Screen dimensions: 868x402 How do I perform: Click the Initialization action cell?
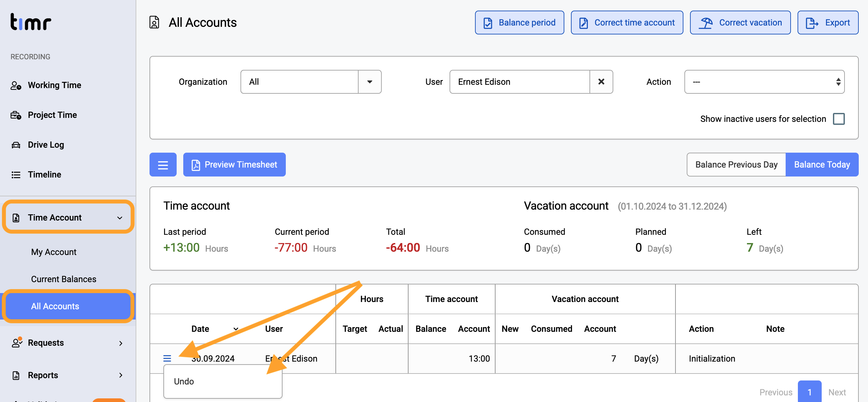[712, 359]
